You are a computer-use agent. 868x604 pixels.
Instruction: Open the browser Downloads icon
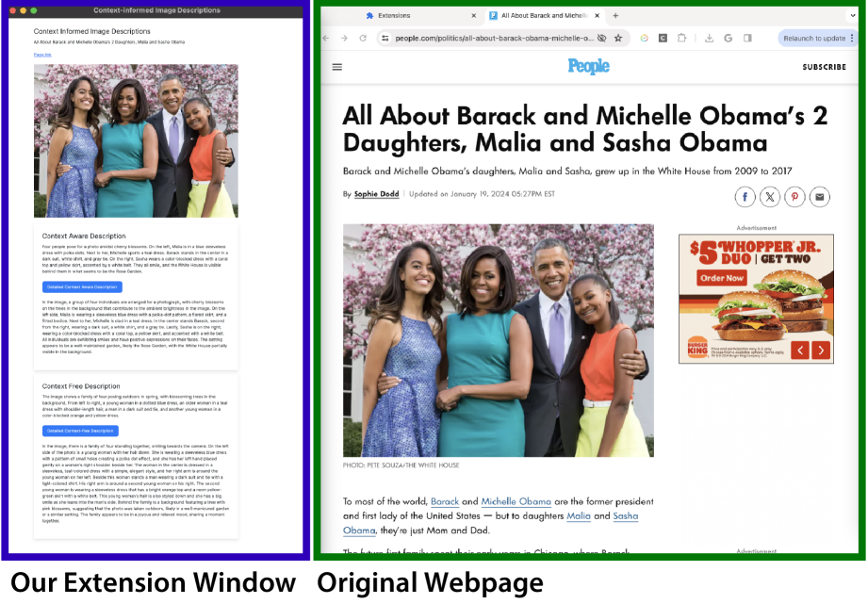coord(709,39)
